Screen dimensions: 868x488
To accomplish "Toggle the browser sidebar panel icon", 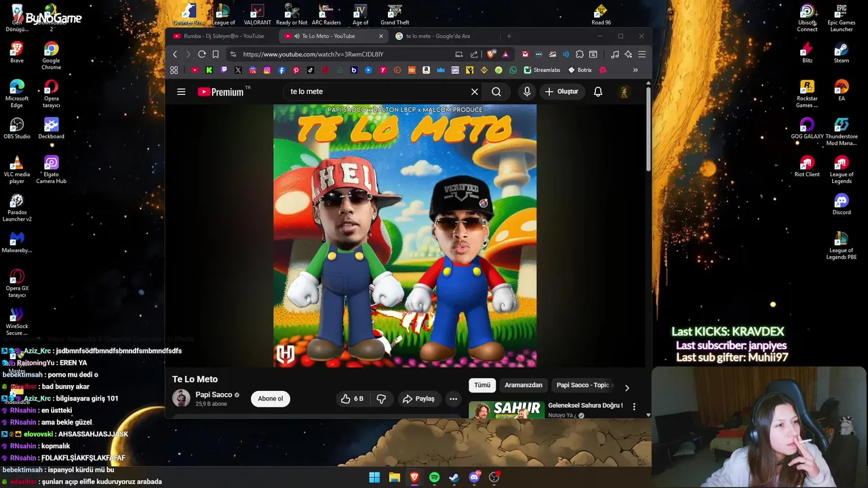I will [x=593, y=54].
